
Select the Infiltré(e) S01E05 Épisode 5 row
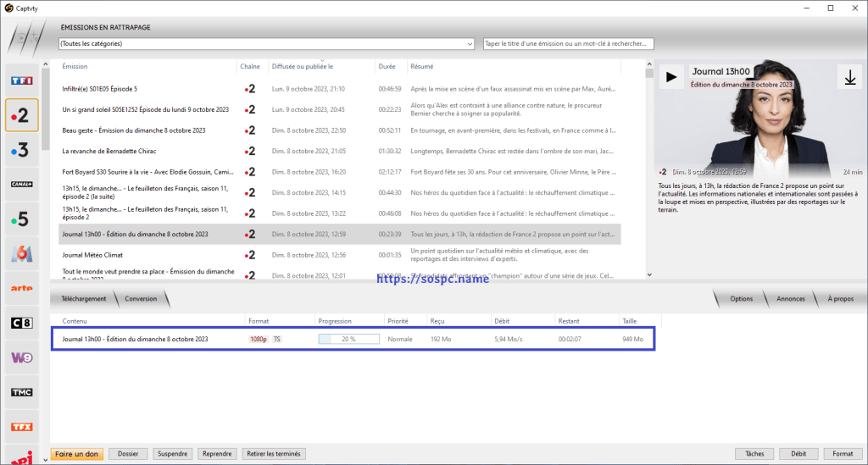pyautogui.click(x=340, y=88)
